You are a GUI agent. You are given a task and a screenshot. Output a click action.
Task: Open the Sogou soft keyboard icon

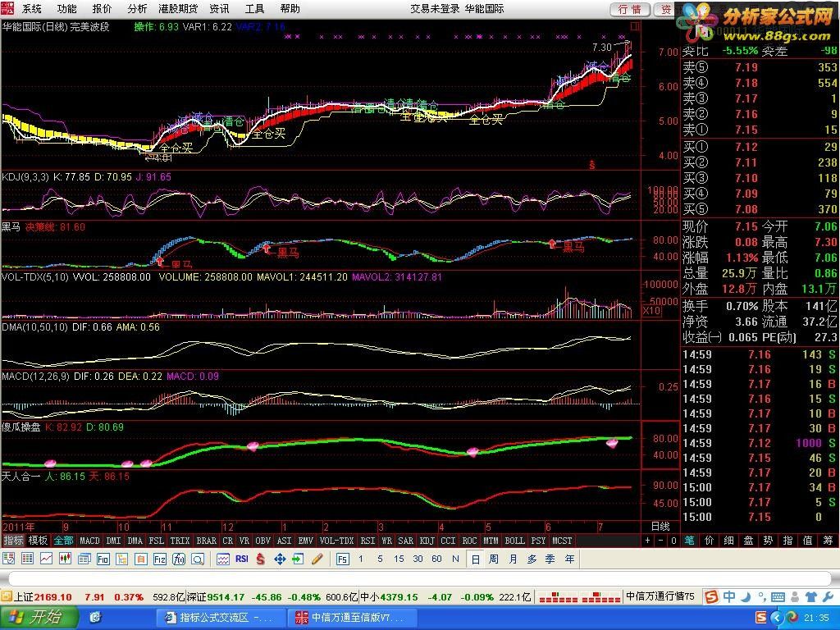click(778, 597)
